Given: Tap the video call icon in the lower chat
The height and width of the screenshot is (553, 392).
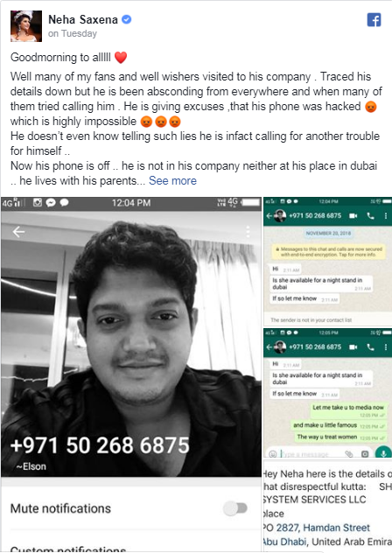Looking at the screenshot, I should tap(353, 347).
